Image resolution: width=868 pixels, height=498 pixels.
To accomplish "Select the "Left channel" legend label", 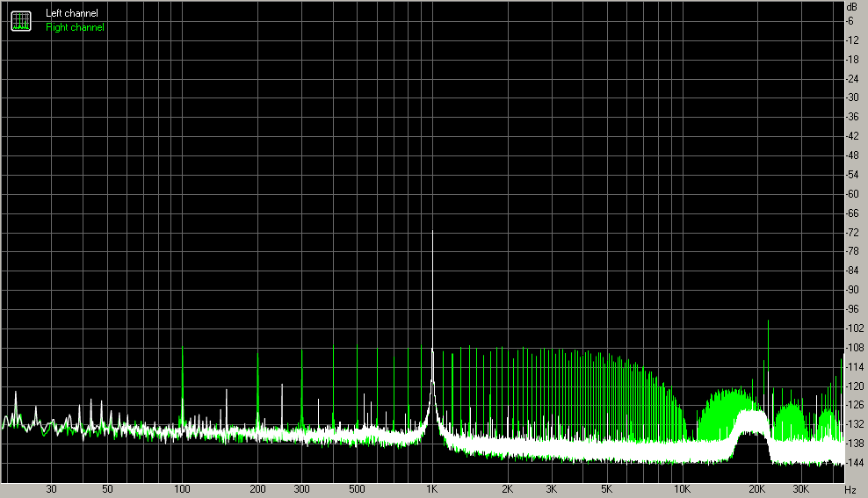I will click(72, 12).
